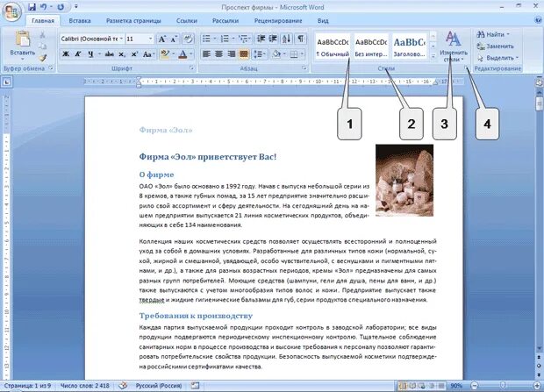Open the Изменить стили dropdown
Screen dimensions: 544x392
[454, 46]
